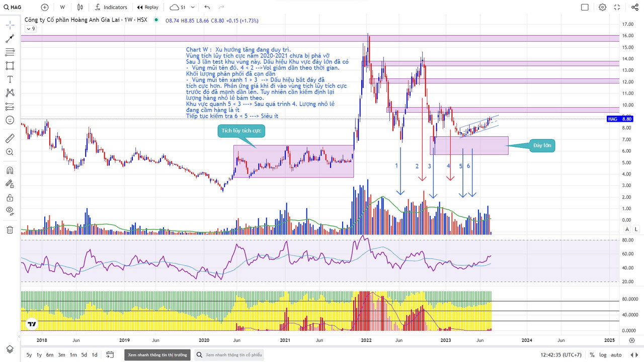The width and height of the screenshot is (644, 362).
Task: Open the HAG symbol search
Action: click(x=12, y=7)
